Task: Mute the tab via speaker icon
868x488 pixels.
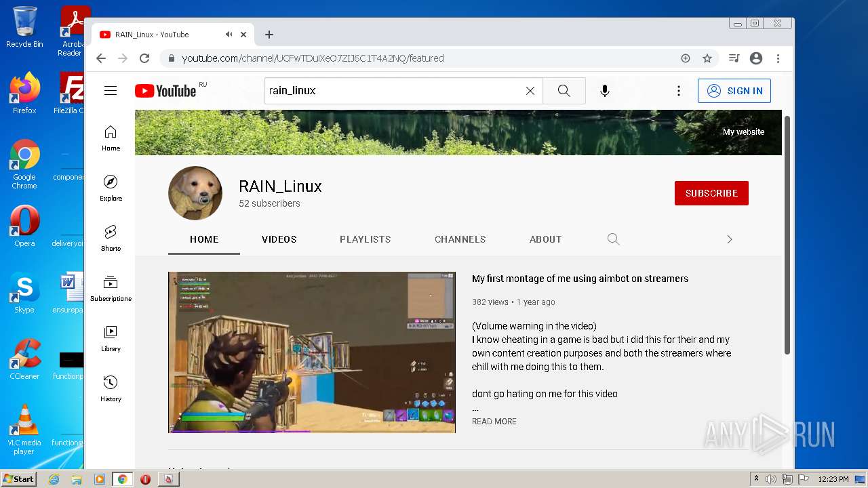Action: pos(229,35)
